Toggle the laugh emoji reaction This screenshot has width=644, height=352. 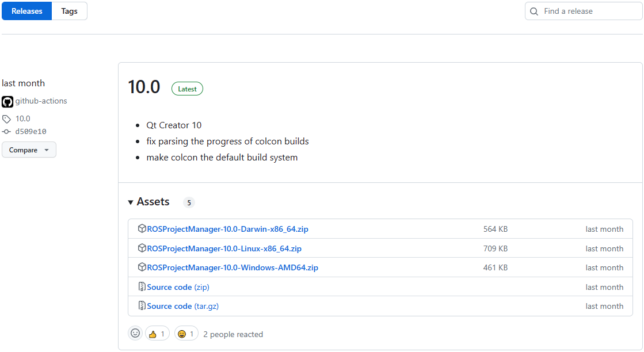(186, 334)
